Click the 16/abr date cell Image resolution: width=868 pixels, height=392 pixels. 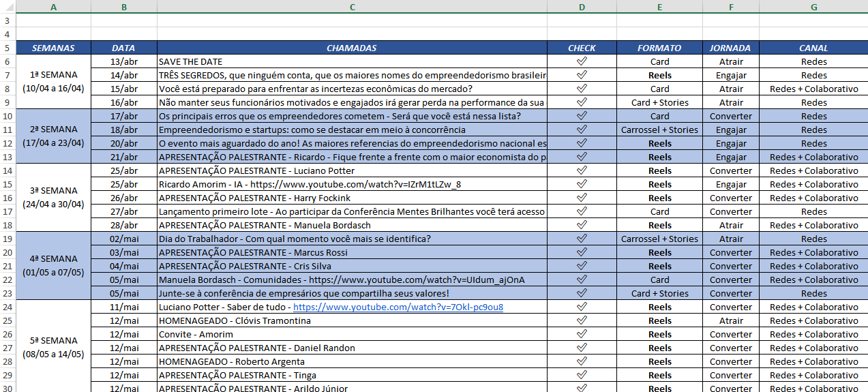pos(124,102)
